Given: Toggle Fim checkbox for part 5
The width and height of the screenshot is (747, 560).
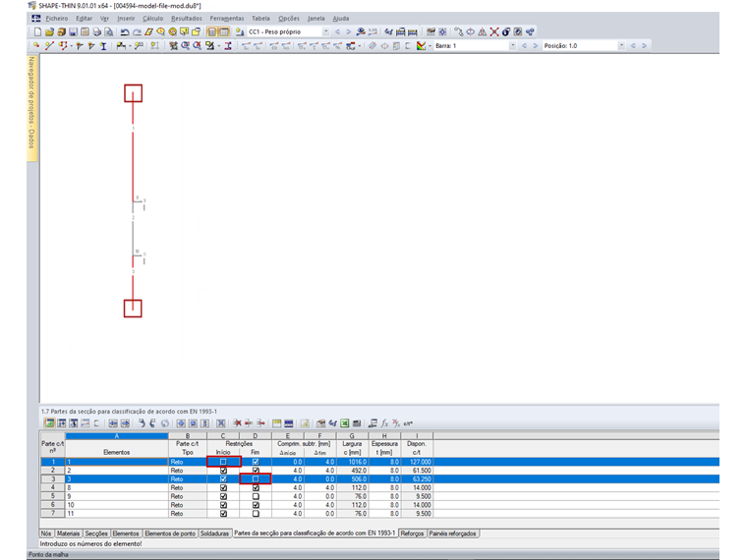Looking at the screenshot, I should (256, 496).
